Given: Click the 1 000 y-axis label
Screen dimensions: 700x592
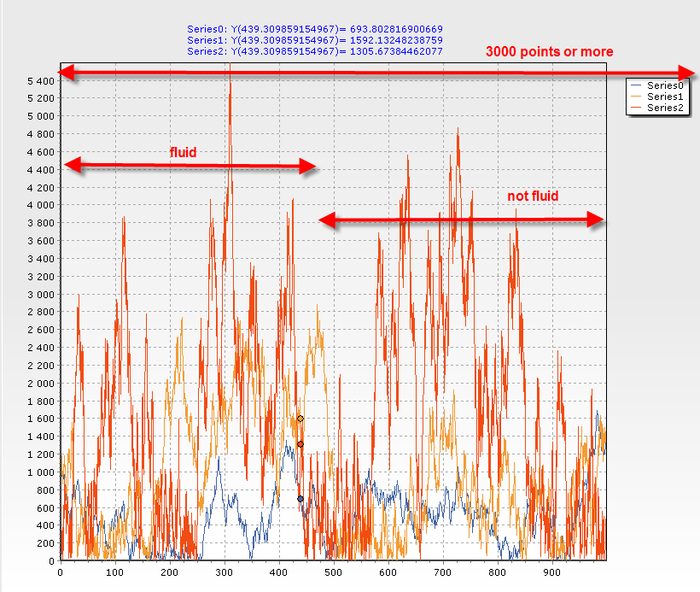Looking at the screenshot, I should coord(41,472).
